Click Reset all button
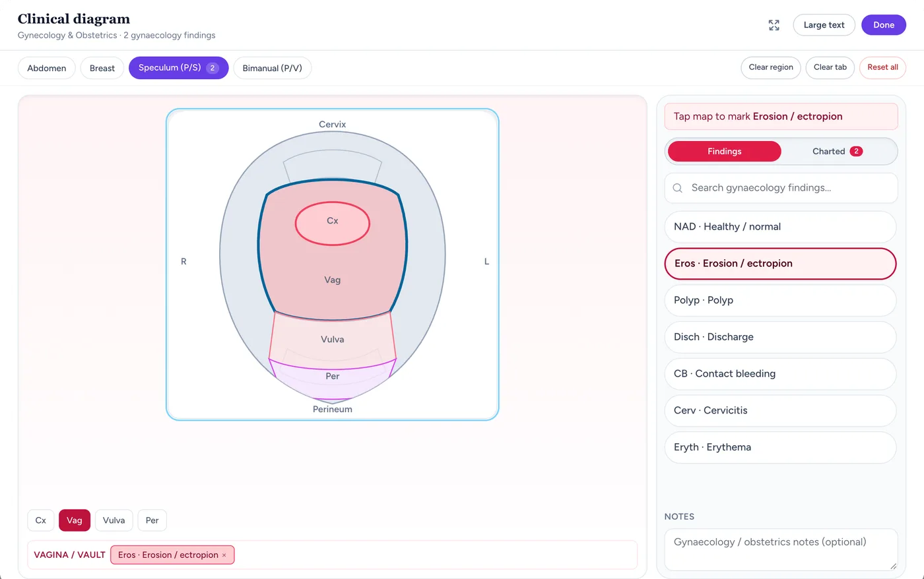924x579 pixels. coord(882,67)
